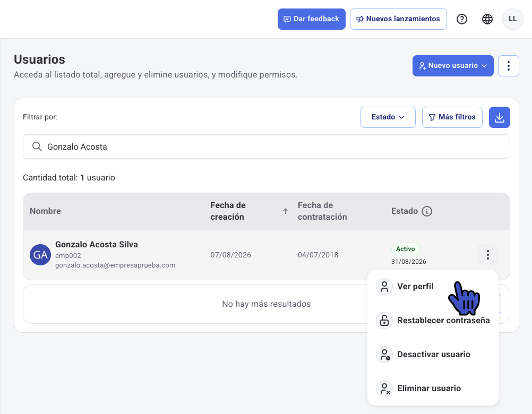Open the globe language selector
Screen dimensions: 532x414
(487, 19)
